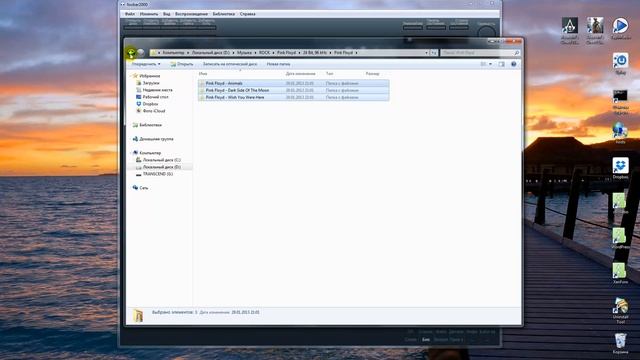
Task: Open XenForo desktop shortcut
Action: coord(620,273)
